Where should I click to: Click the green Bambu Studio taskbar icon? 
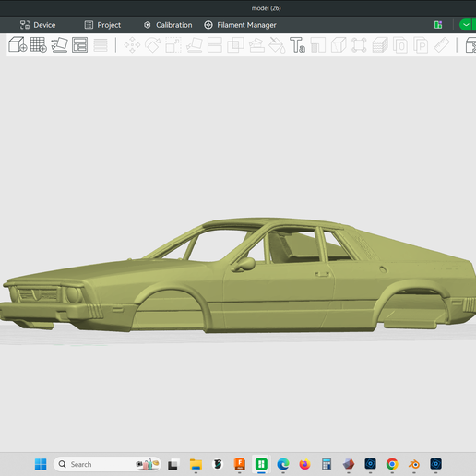pos(261,464)
